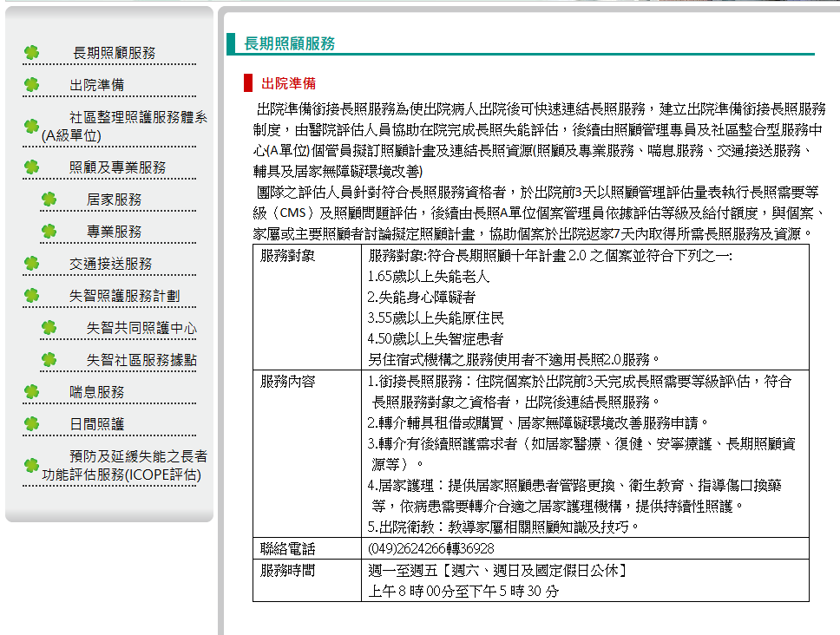Click the 出院準備 red section heading
Screen dimensions: 840x635
click(x=288, y=83)
